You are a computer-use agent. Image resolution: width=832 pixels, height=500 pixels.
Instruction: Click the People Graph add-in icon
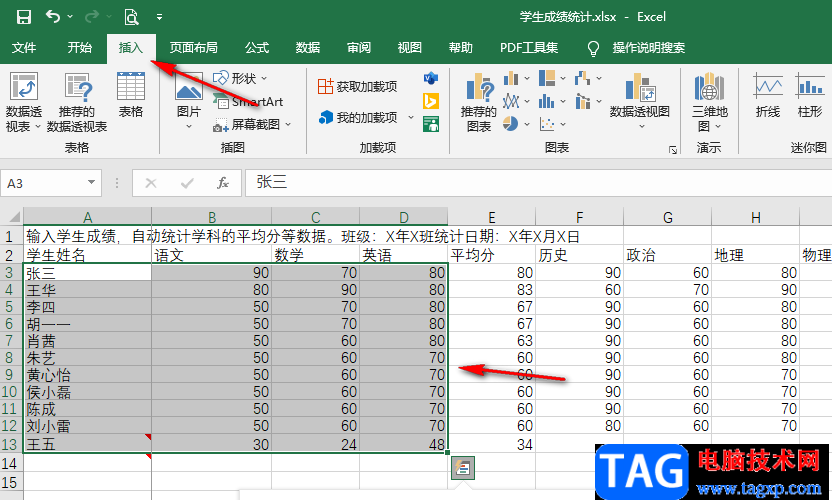[431, 124]
